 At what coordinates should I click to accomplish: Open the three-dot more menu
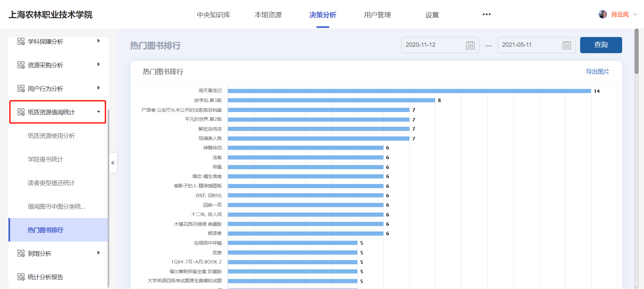point(487,14)
